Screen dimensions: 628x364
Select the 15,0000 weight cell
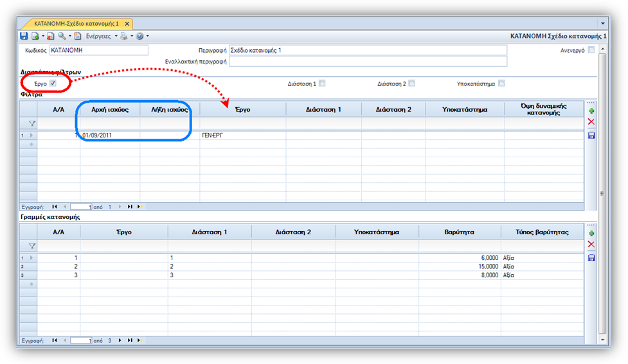pos(460,266)
